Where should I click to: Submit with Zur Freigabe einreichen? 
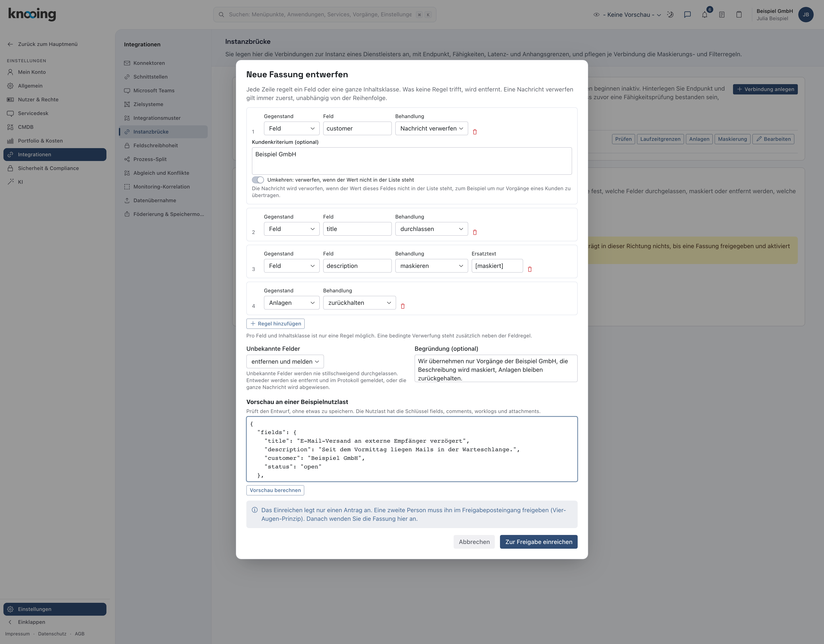[538, 542]
